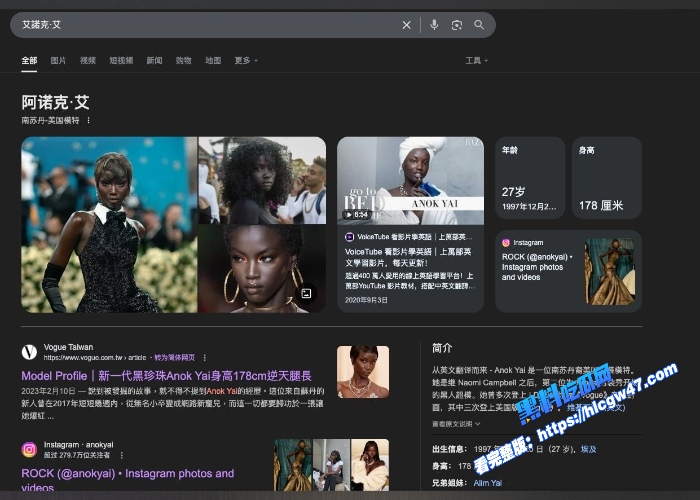Go to the 新闻 tab
This screenshot has height=500, width=700.
tap(154, 60)
